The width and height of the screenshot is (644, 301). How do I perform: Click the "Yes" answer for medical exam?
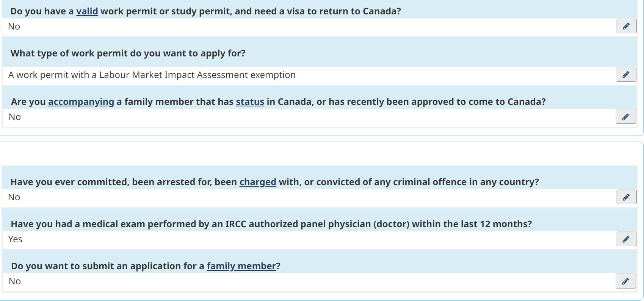click(x=15, y=239)
